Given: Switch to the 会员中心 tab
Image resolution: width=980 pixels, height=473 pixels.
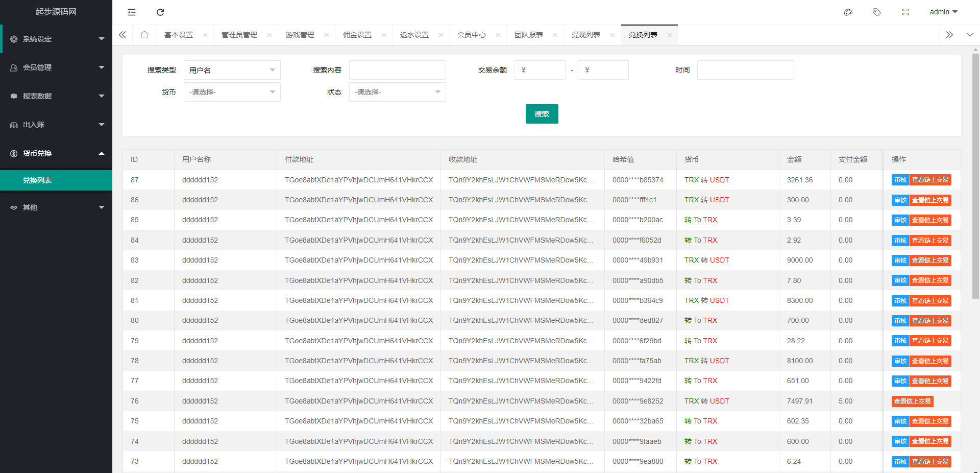Looking at the screenshot, I should coord(472,35).
